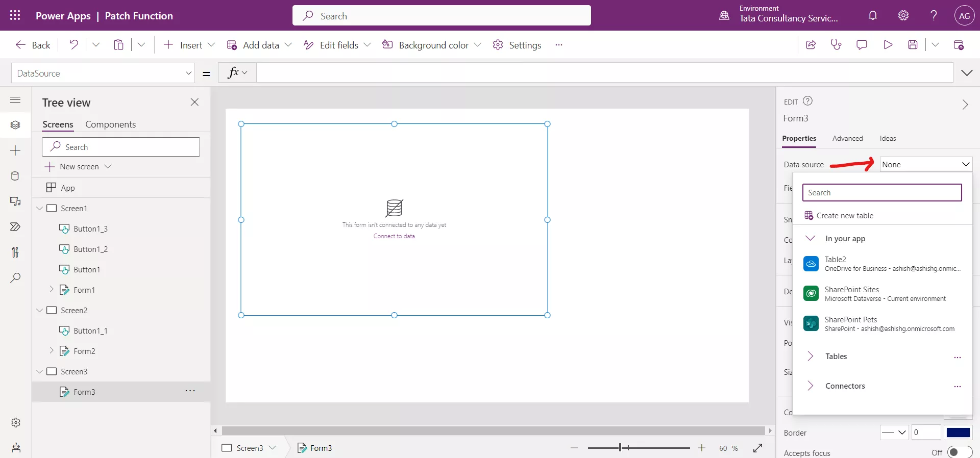The image size is (980, 458).
Task: Click the zoom in plus button
Action: [702, 448]
